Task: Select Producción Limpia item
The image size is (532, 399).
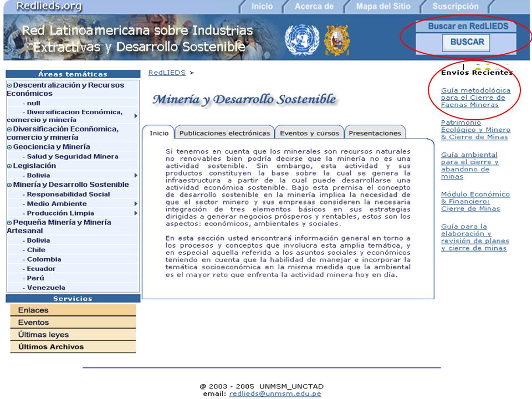Action: coord(60,213)
